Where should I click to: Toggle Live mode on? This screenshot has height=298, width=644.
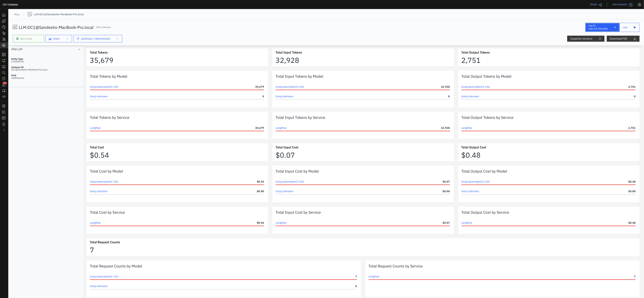click(x=629, y=27)
